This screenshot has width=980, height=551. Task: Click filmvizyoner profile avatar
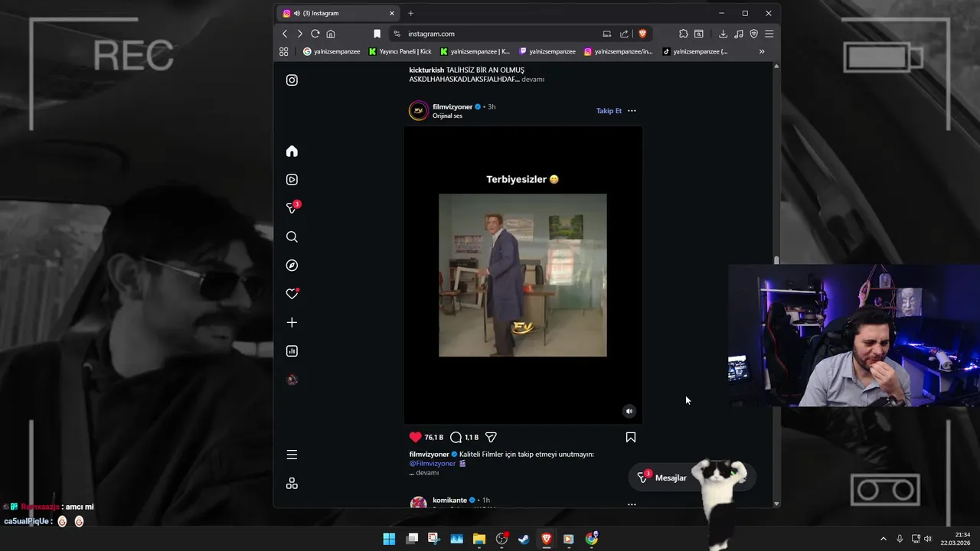418,111
